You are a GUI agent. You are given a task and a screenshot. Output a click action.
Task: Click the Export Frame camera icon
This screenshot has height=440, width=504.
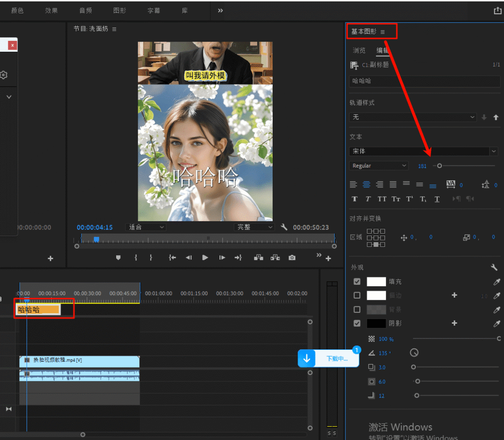(292, 258)
